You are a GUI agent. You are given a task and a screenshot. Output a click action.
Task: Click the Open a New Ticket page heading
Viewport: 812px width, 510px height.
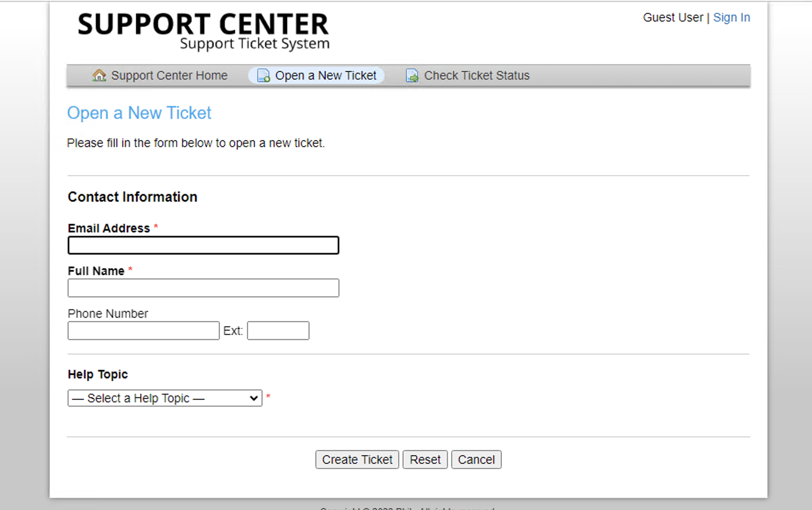tap(139, 113)
